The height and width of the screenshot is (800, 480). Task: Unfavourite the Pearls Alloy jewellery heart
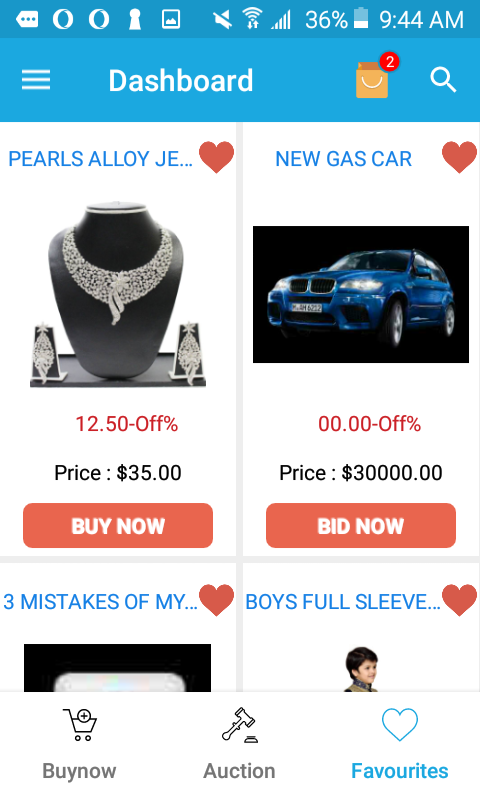click(216, 157)
